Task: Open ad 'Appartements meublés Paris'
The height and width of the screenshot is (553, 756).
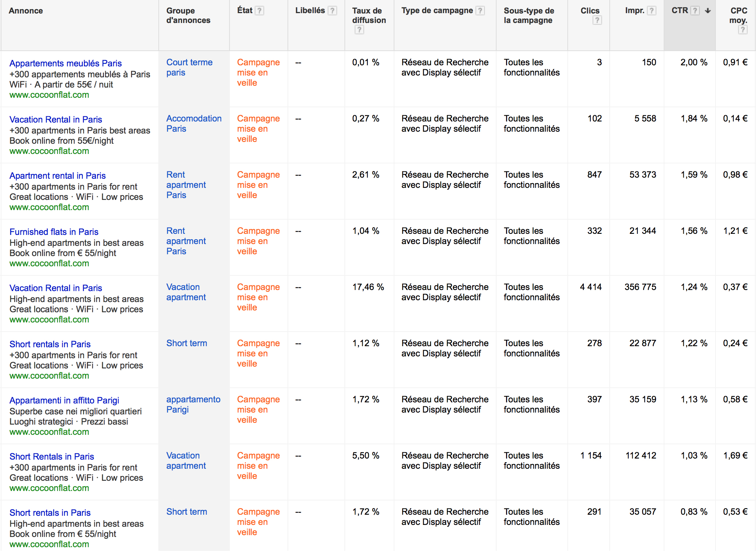Action: [x=66, y=63]
